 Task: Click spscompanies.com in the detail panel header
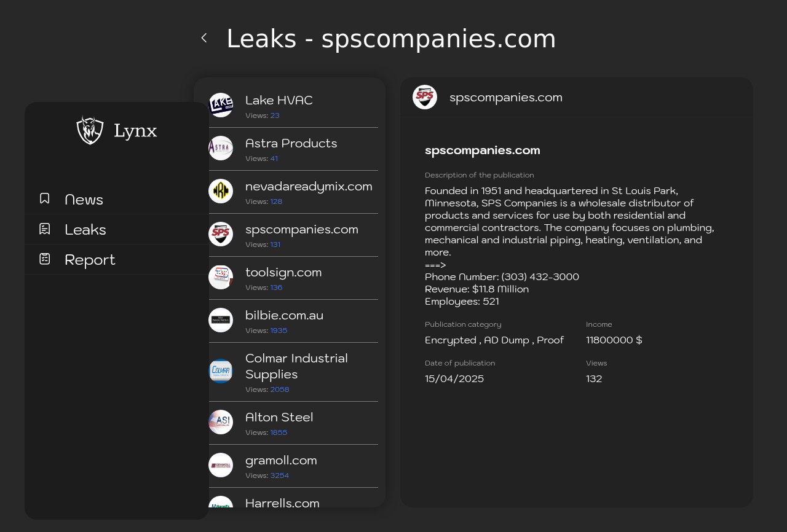point(506,97)
